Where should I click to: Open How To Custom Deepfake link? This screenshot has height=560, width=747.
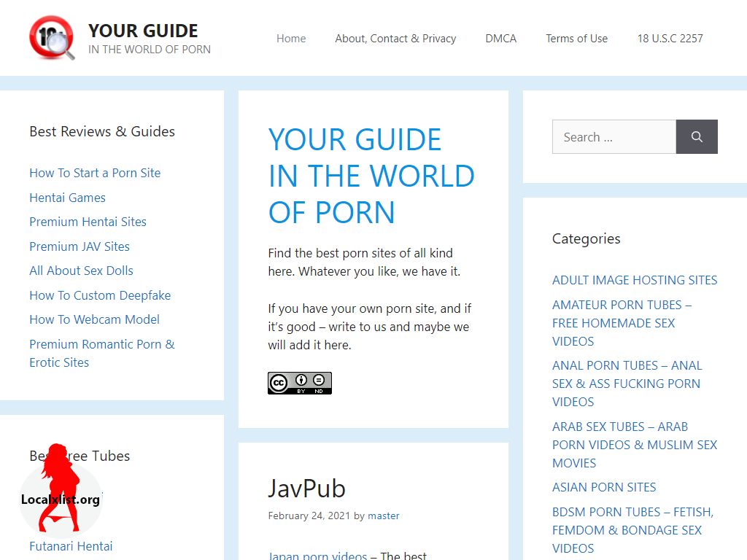[100, 295]
